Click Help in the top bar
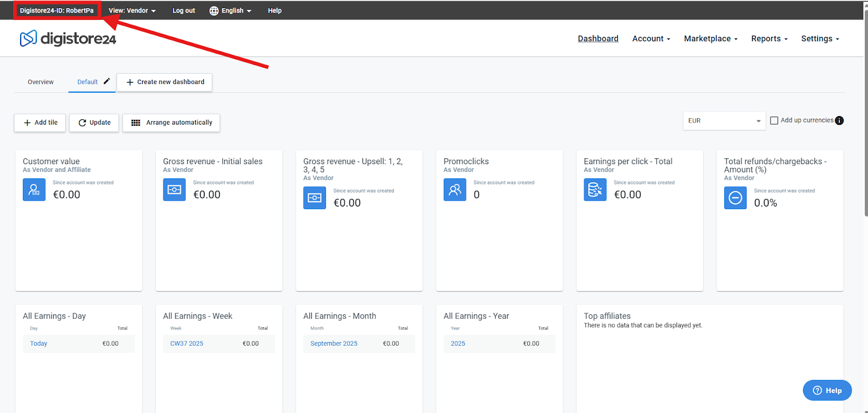This screenshot has width=868, height=413. pos(275,11)
